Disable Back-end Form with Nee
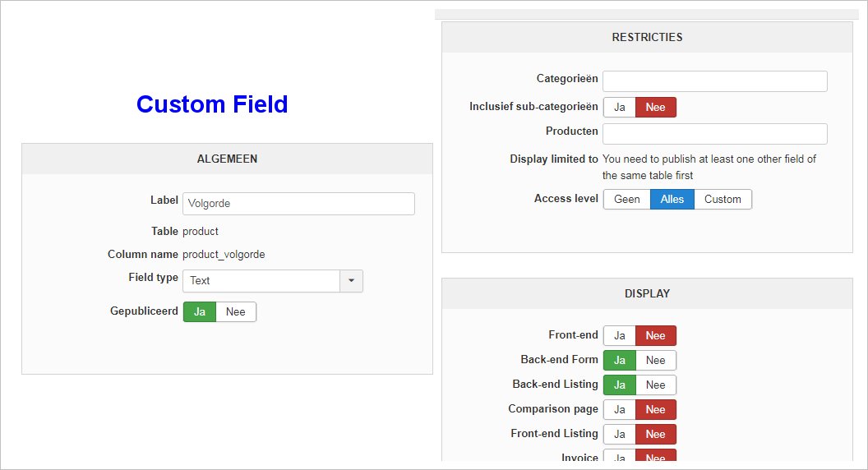Image resolution: width=868 pixels, height=470 pixels. point(656,361)
